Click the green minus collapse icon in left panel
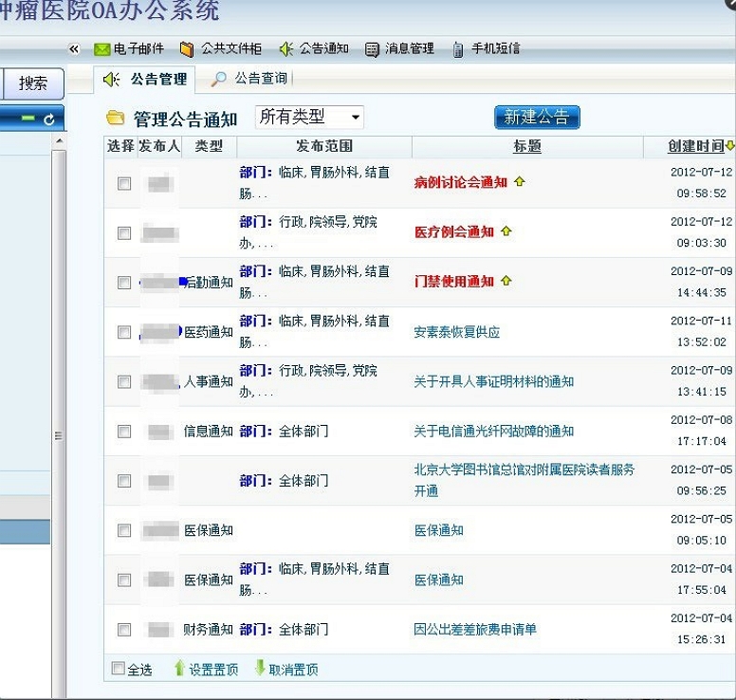736x700 pixels. 28,118
